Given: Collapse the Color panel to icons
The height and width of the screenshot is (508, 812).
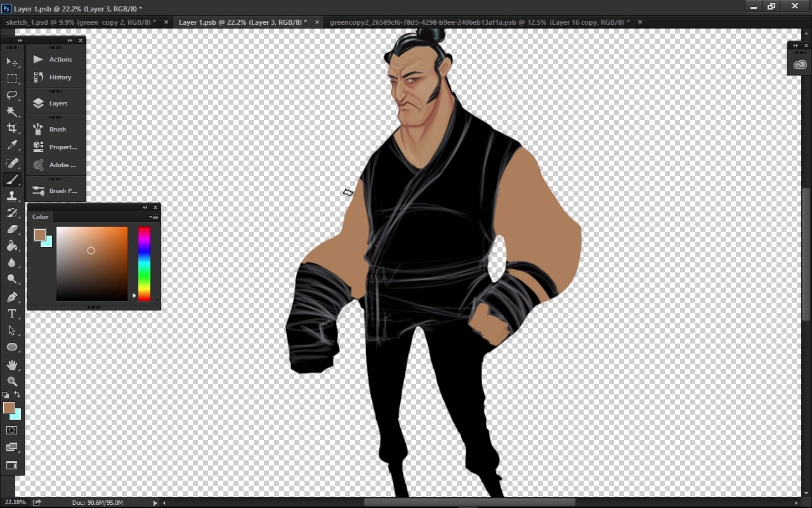Looking at the screenshot, I should point(145,207).
